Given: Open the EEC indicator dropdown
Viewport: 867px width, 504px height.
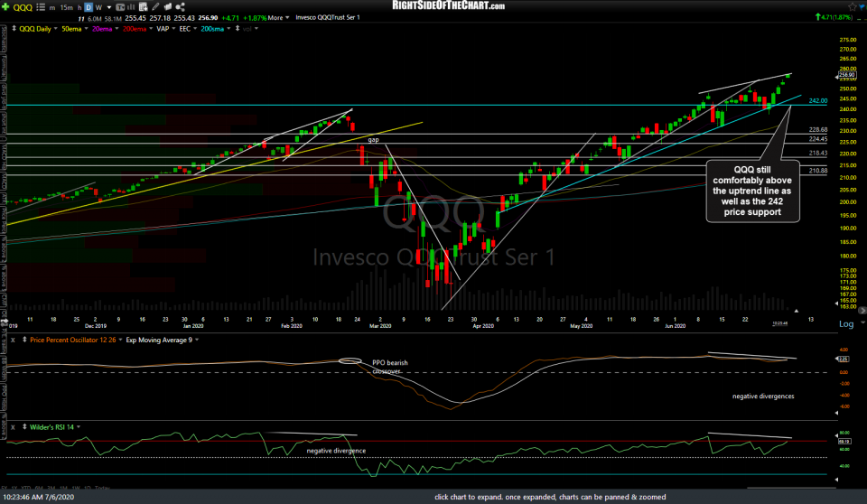Looking at the screenshot, I should pyautogui.click(x=195, y=29).
